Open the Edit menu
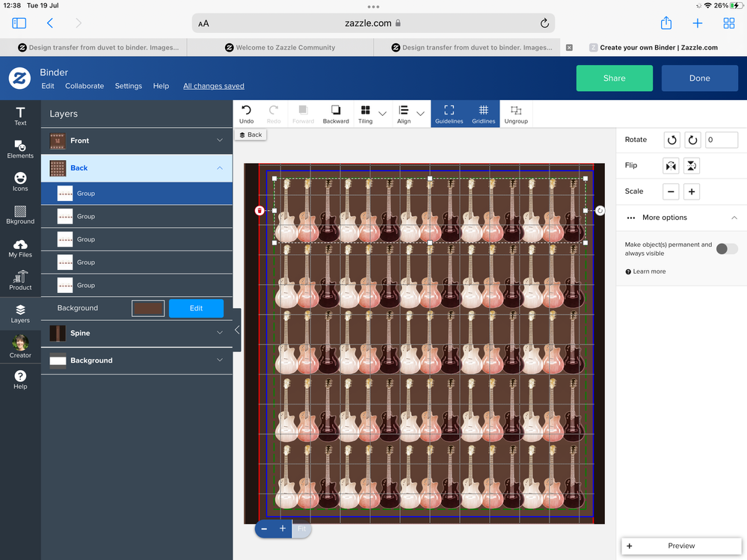This screenshot has height=560, width=747. (x=48, y=86)
